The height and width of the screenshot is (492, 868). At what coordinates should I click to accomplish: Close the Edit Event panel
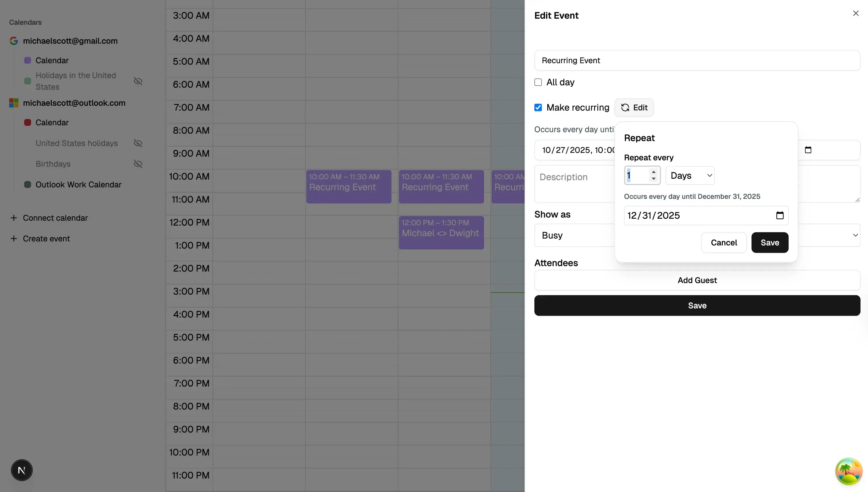(x=856, y=13)
